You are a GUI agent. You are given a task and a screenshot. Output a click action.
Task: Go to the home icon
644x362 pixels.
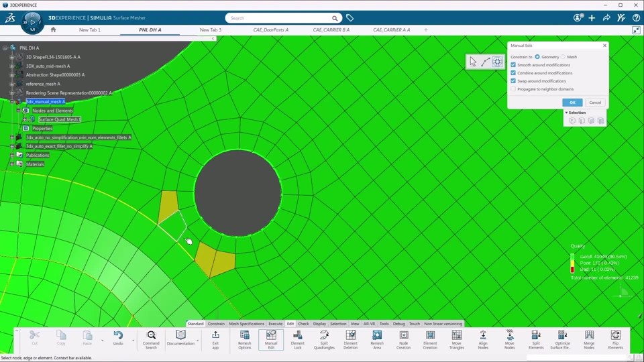53,29
